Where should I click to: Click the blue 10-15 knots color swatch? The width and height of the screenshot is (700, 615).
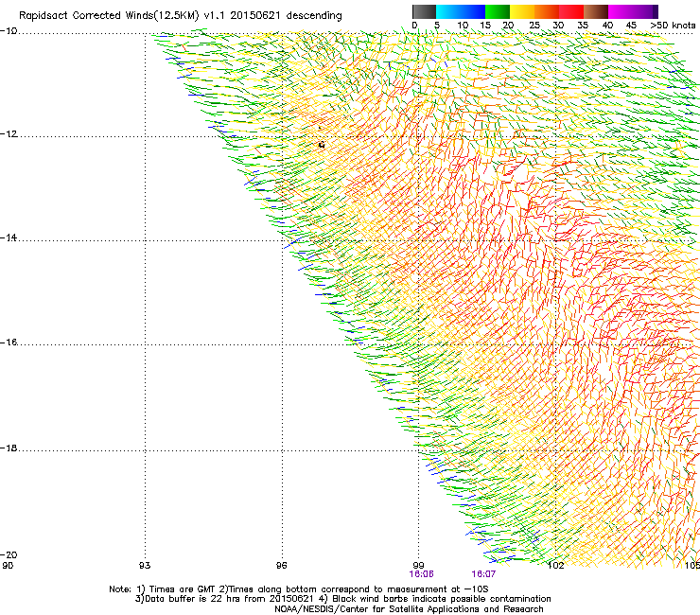click(x=473, y=11)
